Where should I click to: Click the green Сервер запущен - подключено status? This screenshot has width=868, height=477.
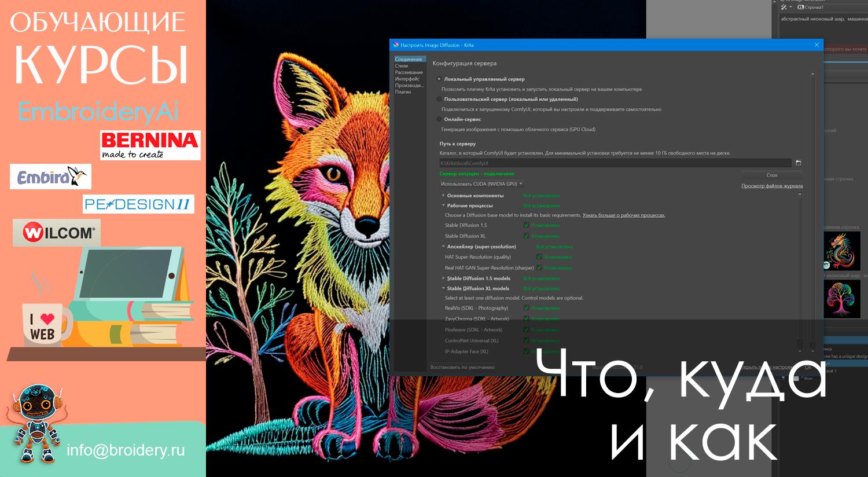click(x=476, y=174)
